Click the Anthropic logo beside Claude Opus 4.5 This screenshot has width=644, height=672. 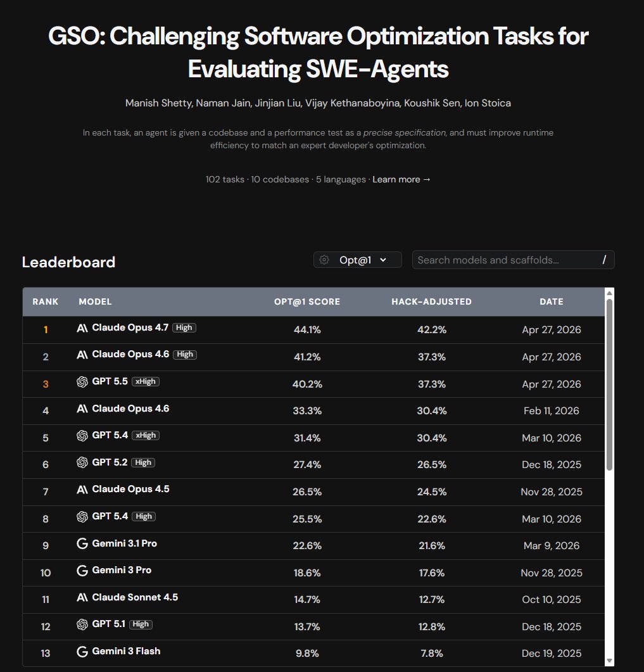82,490
